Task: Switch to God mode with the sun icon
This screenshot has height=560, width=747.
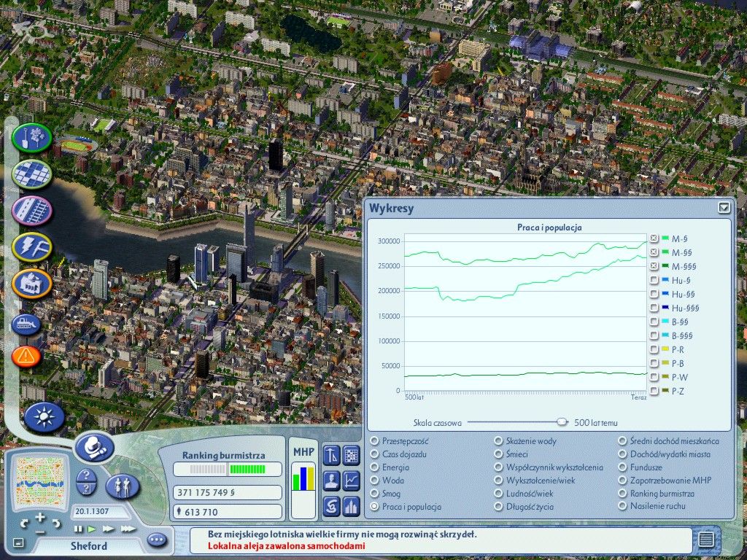Action: (x=44, y=417)
